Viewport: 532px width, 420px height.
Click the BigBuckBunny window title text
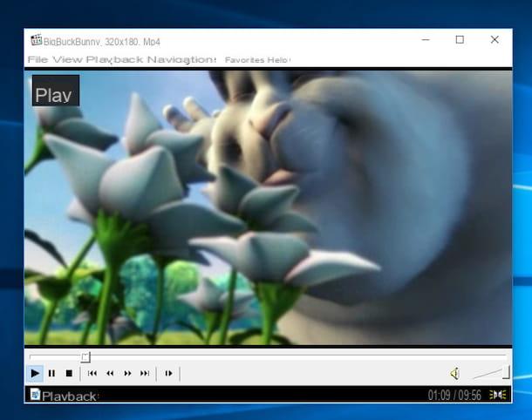click(x=102, y=42)
